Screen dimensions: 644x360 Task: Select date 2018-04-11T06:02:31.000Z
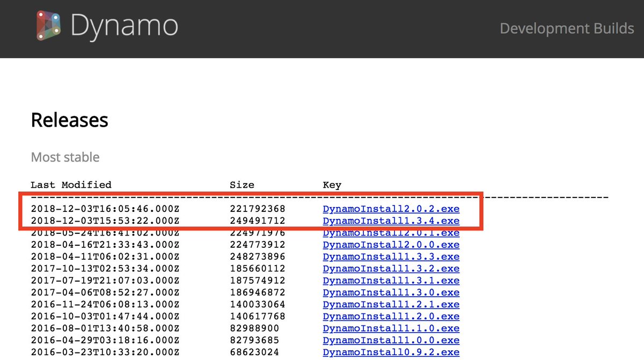pyautogui.click(x=105, y=256)
